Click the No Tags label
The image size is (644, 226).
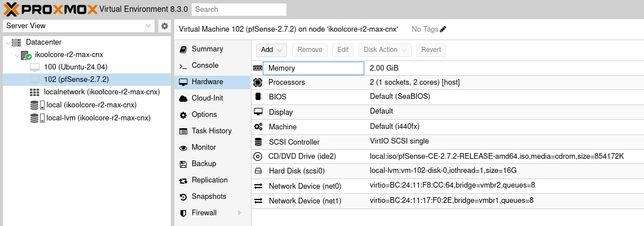(425, 29)
